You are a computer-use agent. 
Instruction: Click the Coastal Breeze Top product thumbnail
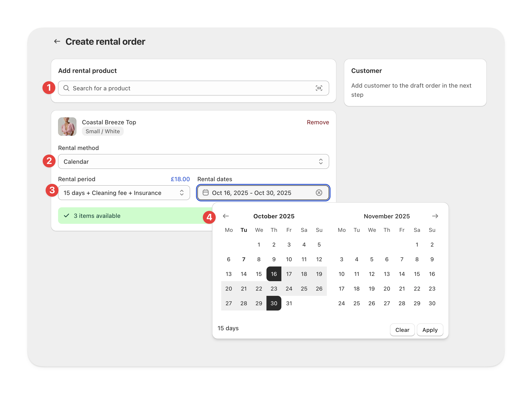(x=67, y=127)
